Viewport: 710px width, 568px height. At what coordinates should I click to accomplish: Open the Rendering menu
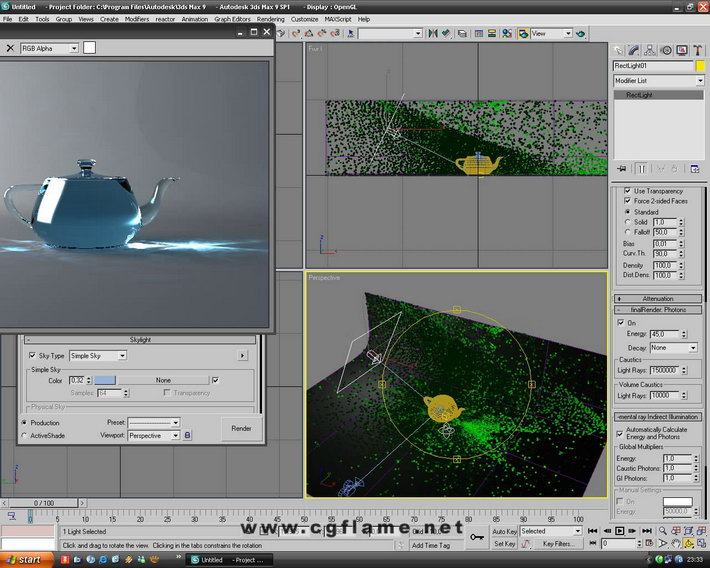pos(270,19)
